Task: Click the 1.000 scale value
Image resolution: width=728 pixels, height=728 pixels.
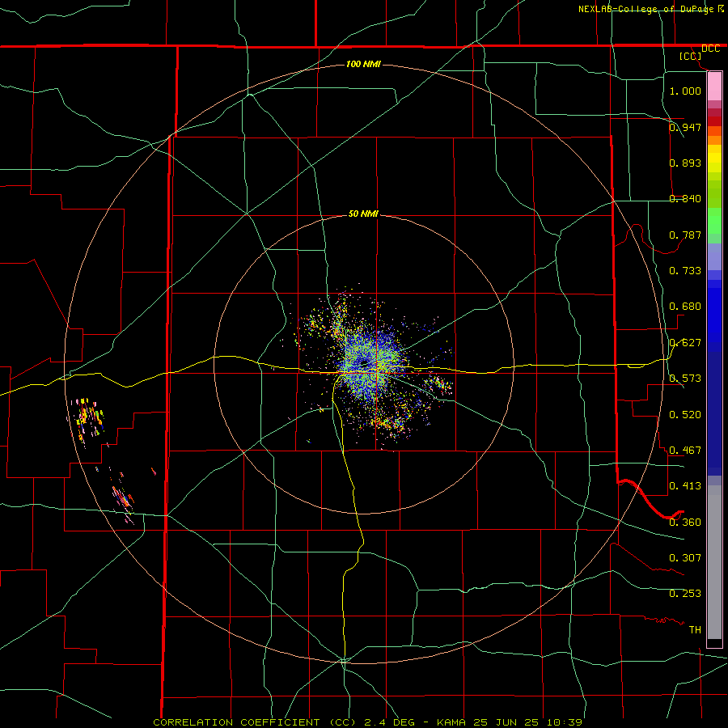Action: pyautogui.click(x=685, y=91)
